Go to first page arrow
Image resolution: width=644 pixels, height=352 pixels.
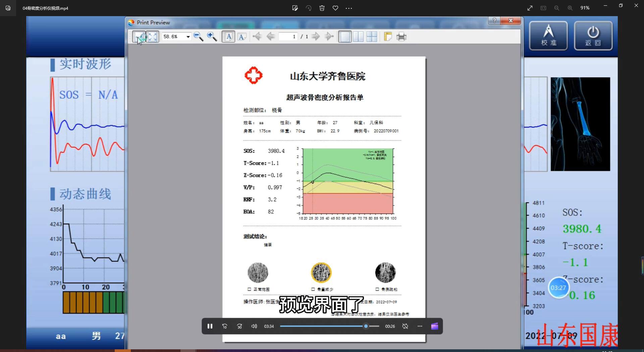click(x=257, y=37)
